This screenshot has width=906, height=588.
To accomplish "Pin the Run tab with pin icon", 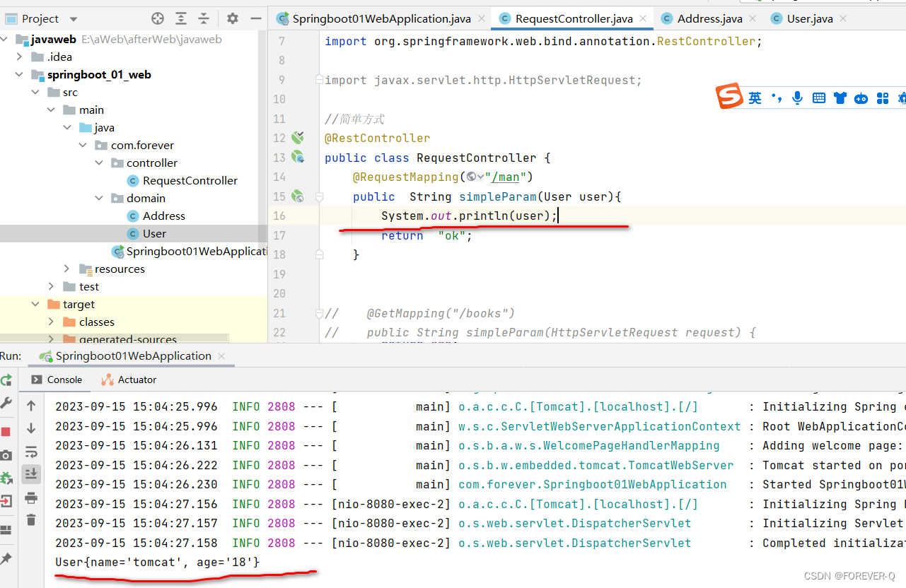I will 6,559.
